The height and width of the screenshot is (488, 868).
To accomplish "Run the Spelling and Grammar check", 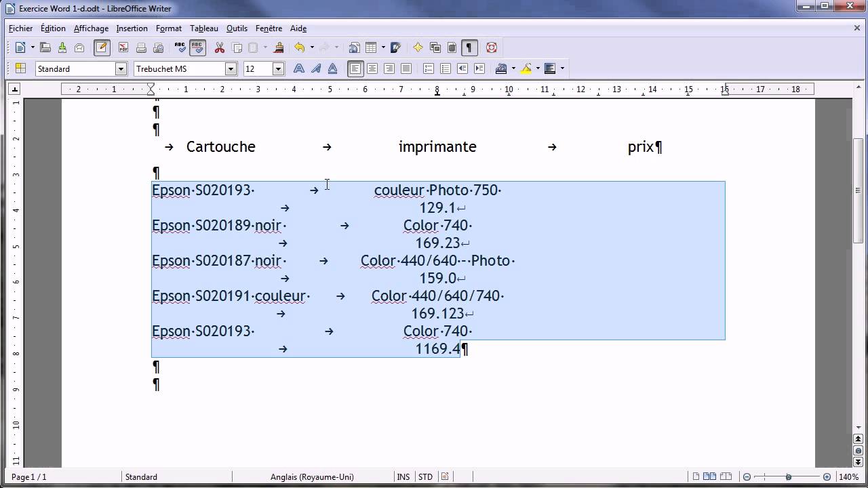I will [x=180, y=47].
